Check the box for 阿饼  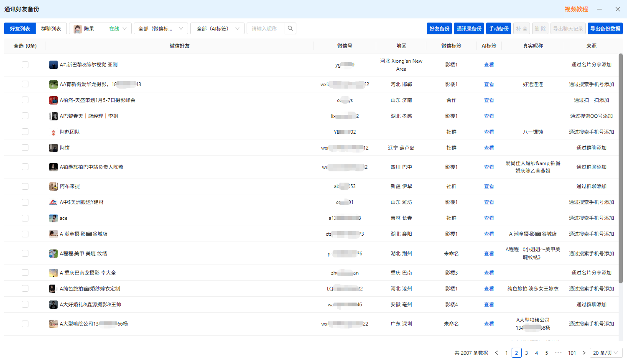pos(25,148)
